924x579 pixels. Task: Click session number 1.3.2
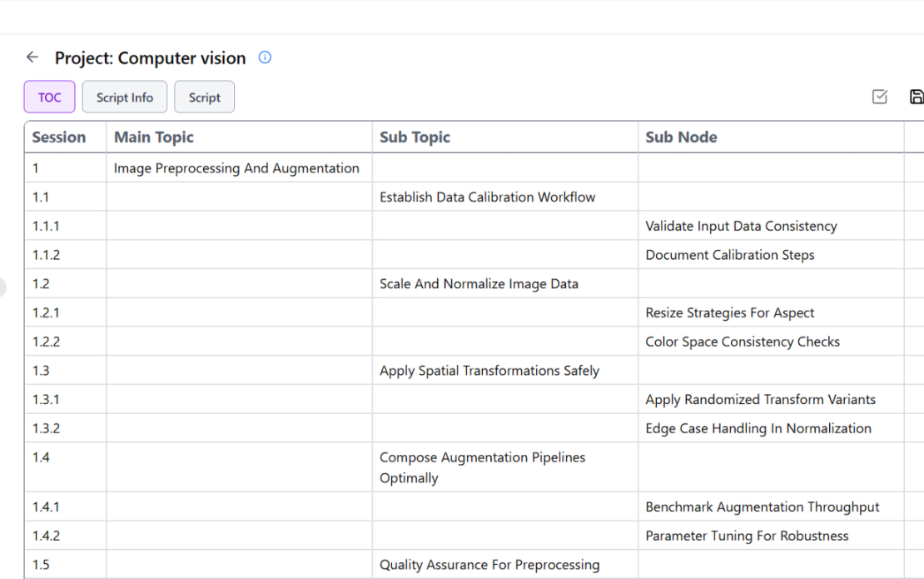46,428
